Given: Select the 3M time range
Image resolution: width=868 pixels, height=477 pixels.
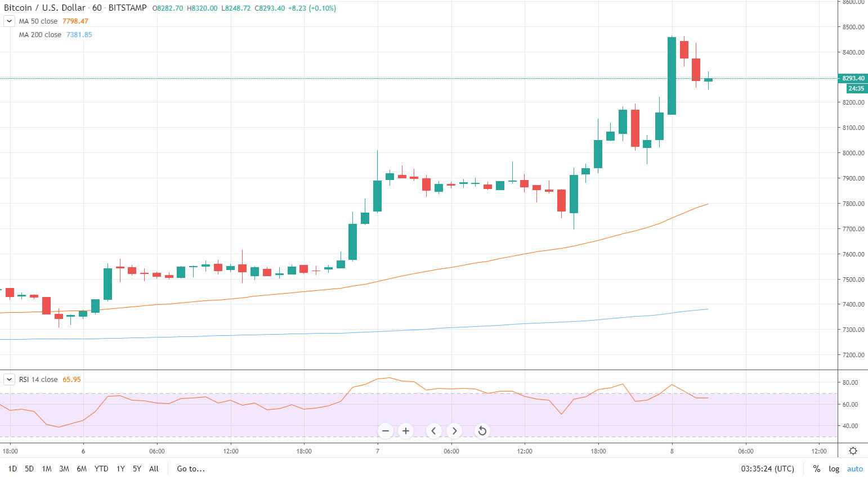Looking at the screenshot, I should (64, 469).
